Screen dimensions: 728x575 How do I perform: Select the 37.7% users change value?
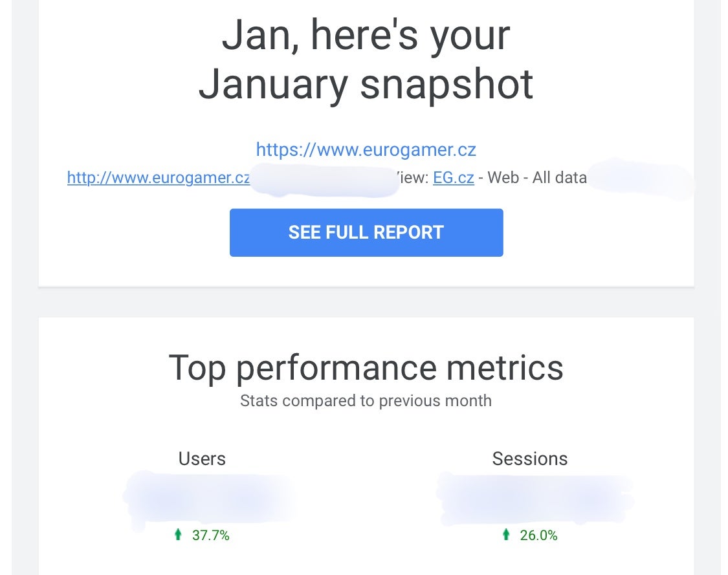click(x=211, y=535)
